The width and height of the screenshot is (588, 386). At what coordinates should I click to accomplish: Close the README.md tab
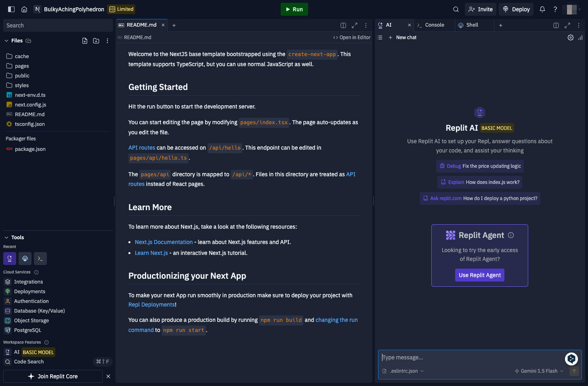163,25
